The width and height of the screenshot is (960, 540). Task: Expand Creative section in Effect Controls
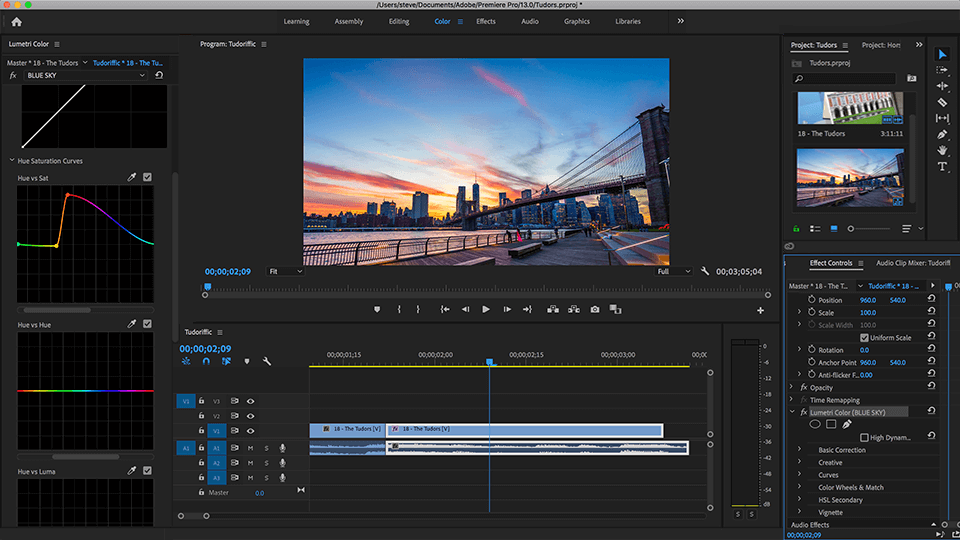pyautogui.click(x=799, y=462)
